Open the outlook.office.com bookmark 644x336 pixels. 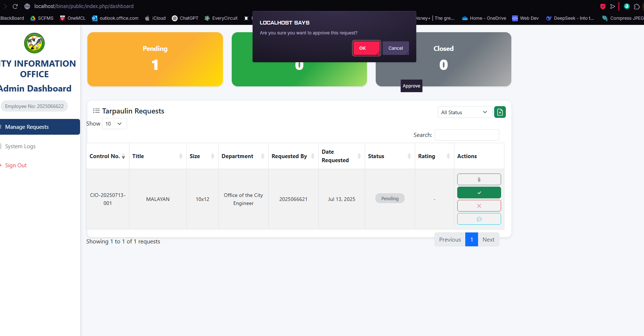pyautogui.click(x=115, y=18)
